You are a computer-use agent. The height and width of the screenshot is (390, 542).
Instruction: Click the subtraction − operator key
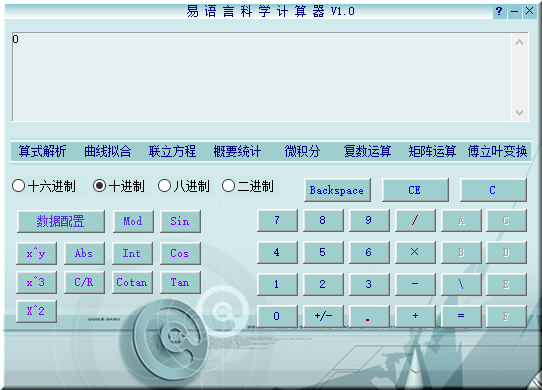(415, 284)
